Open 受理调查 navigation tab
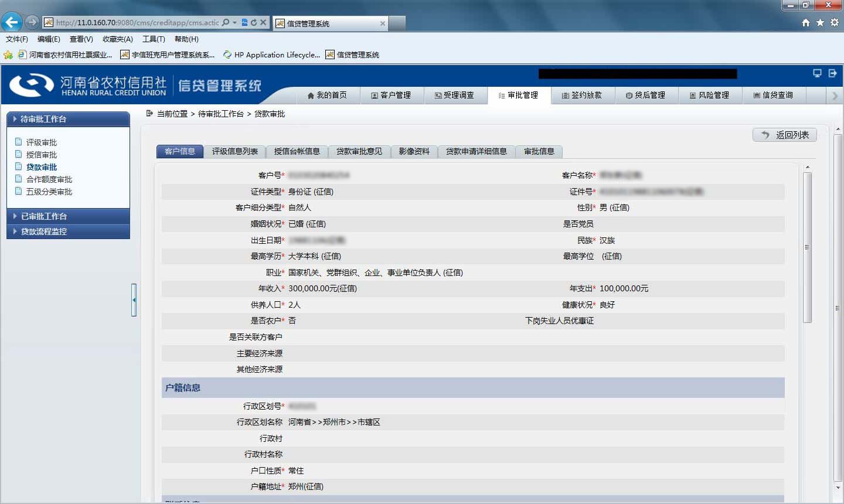The width and height of the screenshot is (844, 504). pyautogui.click(x=454, y=95)
